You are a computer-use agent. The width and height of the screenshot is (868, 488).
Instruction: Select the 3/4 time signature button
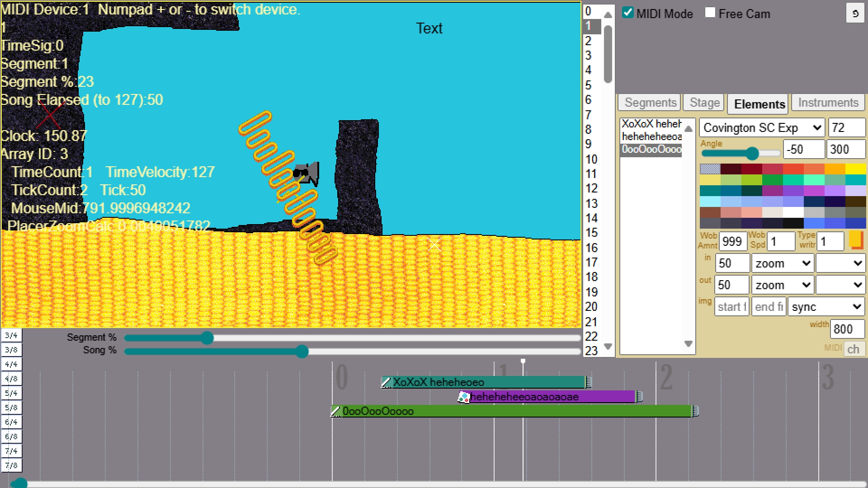tap(11, 335)
